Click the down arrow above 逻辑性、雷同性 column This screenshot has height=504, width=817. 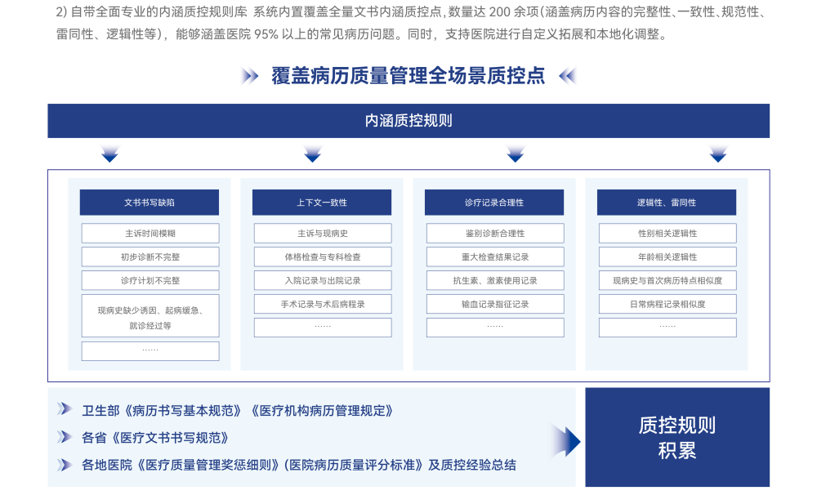tap(718, 152)
